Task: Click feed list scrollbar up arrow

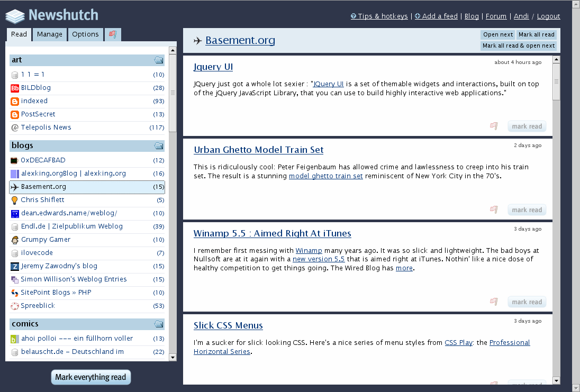Action: (x=173, y=51)
